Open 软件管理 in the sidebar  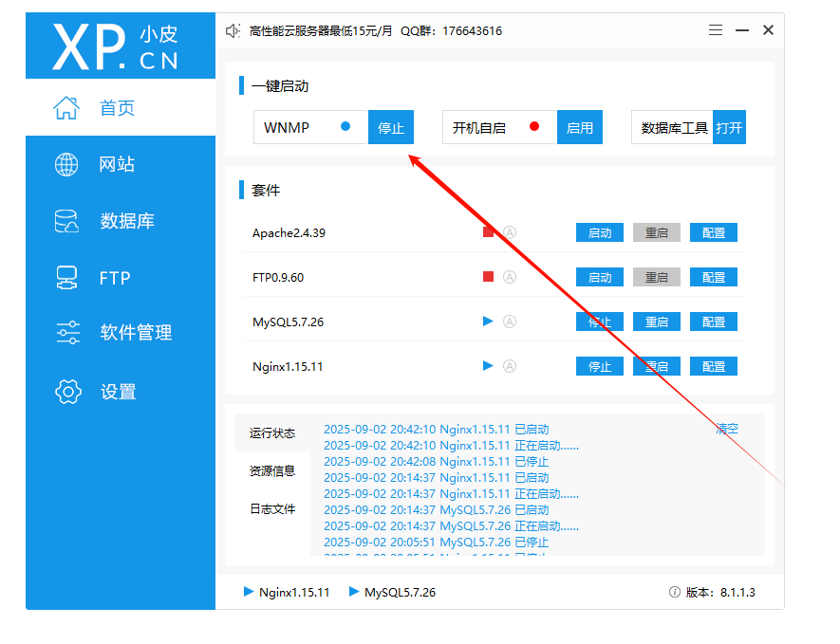[136, 333]
